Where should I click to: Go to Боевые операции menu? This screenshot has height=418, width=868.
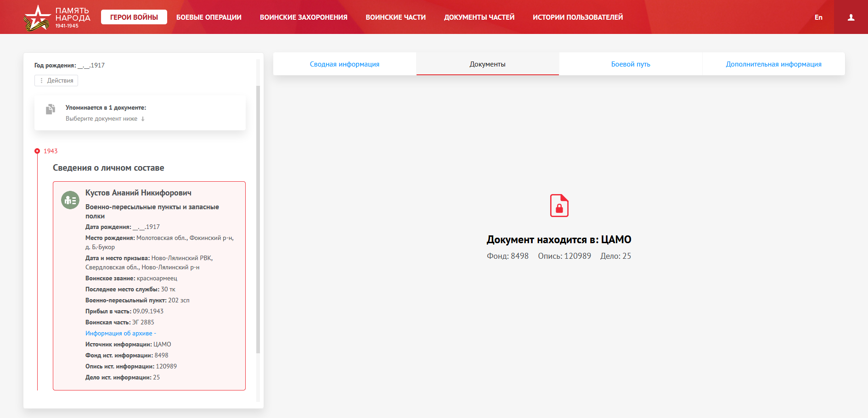[209, 17]
